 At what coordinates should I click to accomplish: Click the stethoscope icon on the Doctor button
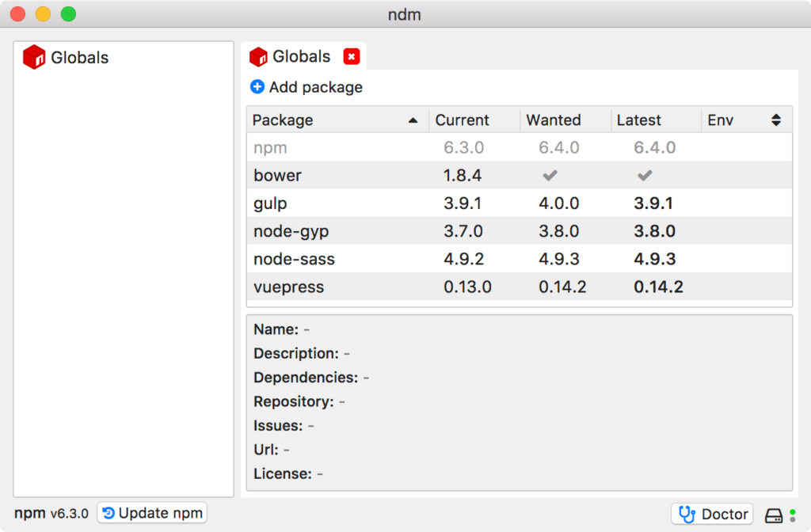(x=687, y=514)
